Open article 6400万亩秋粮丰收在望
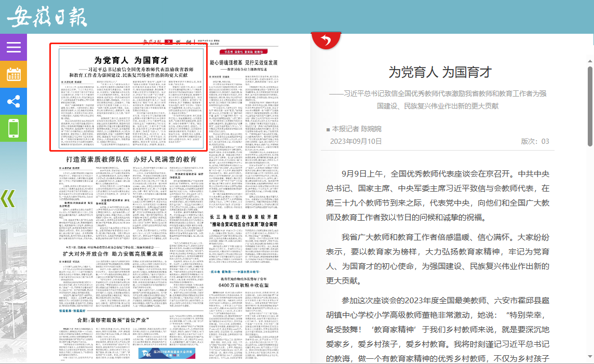The width and height of the screenshot is (594, 364). coord(244,285)
